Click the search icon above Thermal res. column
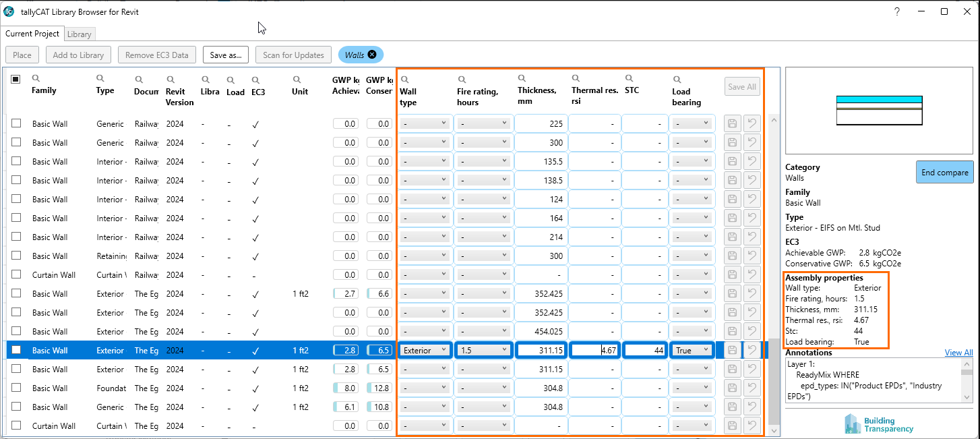 click(576, 79)
